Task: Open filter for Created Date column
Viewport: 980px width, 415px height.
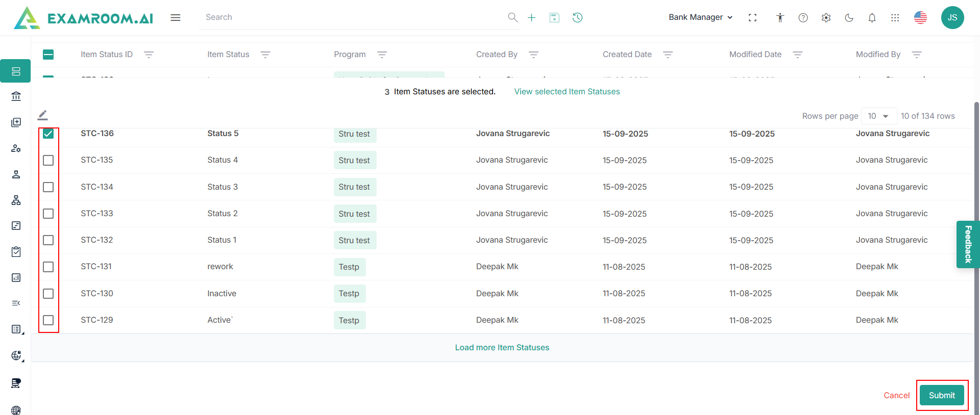Action: [x=668, y=55]
